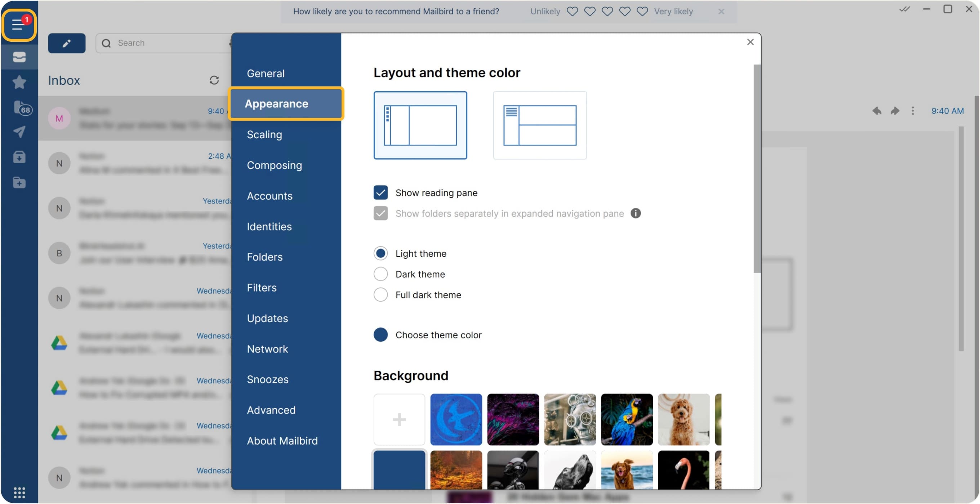
Task: Select the Full dark theme radio button
Action: pos(381,294)
